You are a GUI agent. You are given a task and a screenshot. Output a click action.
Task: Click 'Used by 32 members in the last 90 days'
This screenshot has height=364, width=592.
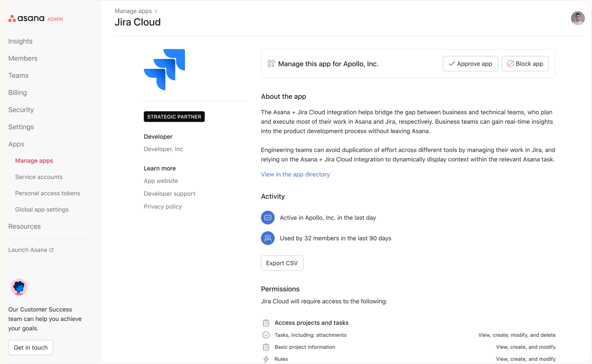(335, 238)
